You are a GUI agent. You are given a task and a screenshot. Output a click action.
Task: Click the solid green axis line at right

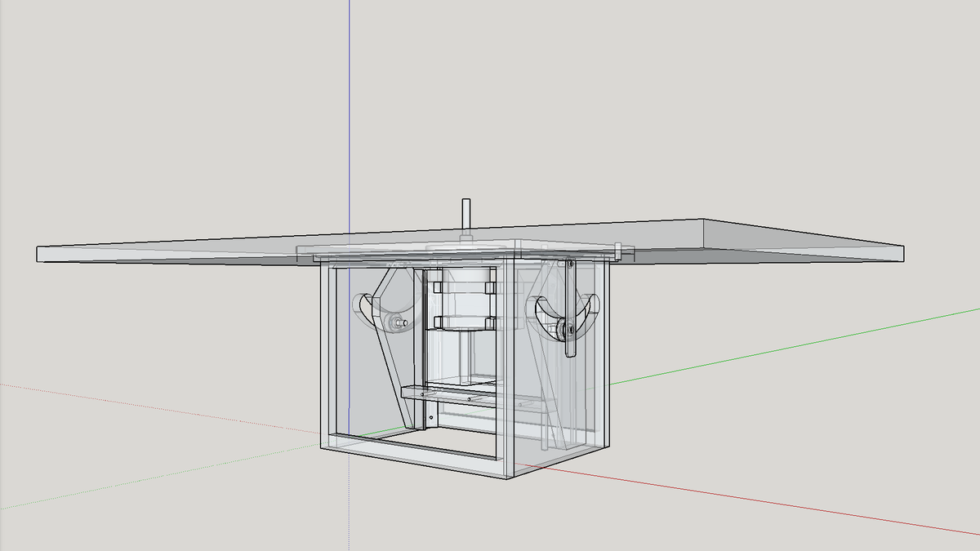[x=794, y=345]
